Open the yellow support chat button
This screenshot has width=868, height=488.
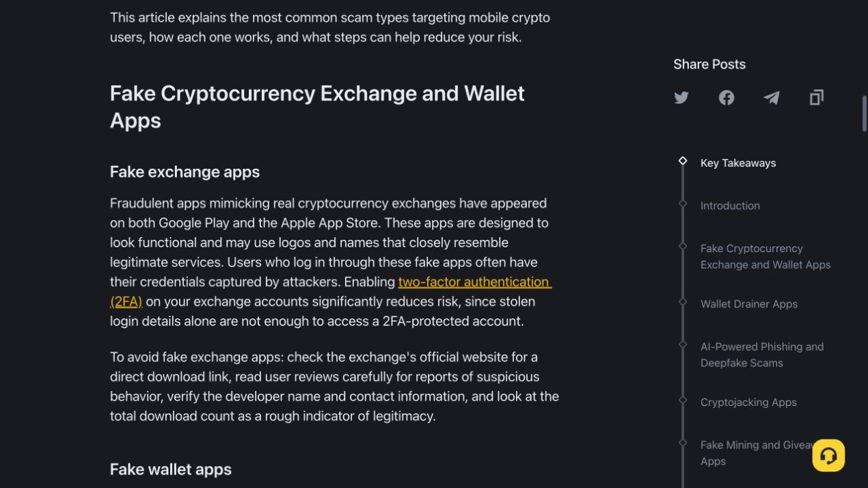828,455
